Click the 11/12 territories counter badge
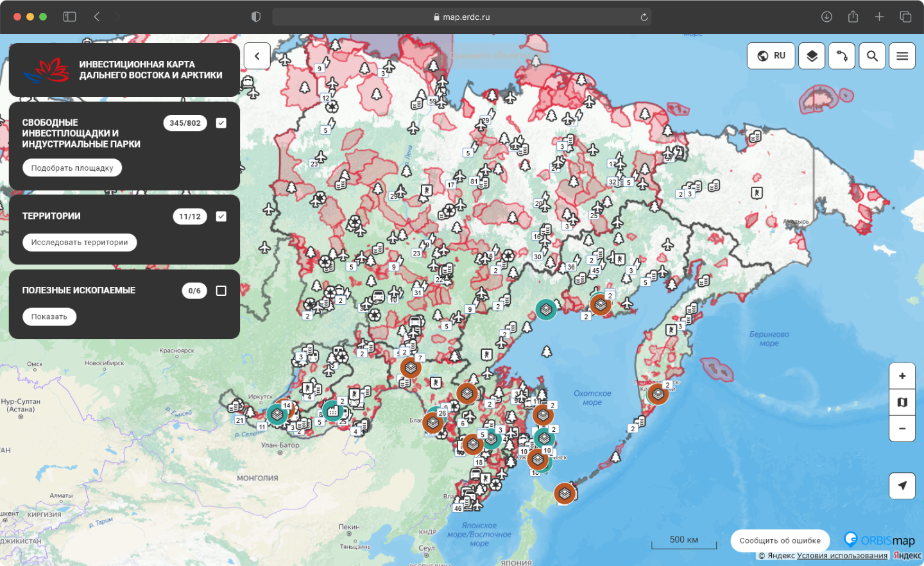Image resolution: width=924 pixels, height=566 pixels. 190,217
